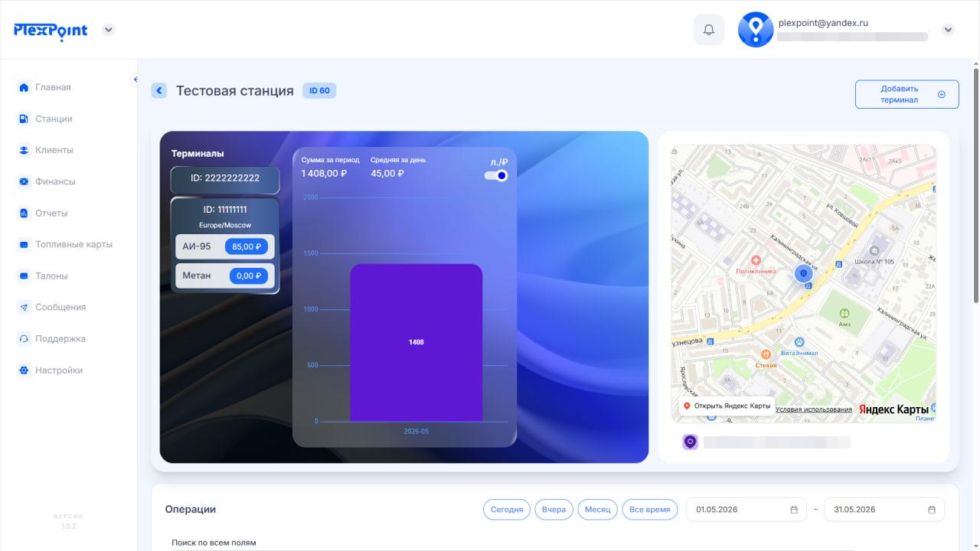Screen dimensions: 980x551
Task: Click the purple icon below the map
Action: pos(691,442)
